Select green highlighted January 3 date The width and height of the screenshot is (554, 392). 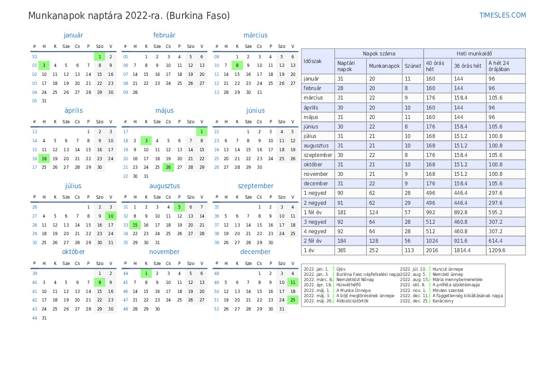coord(44,65)
